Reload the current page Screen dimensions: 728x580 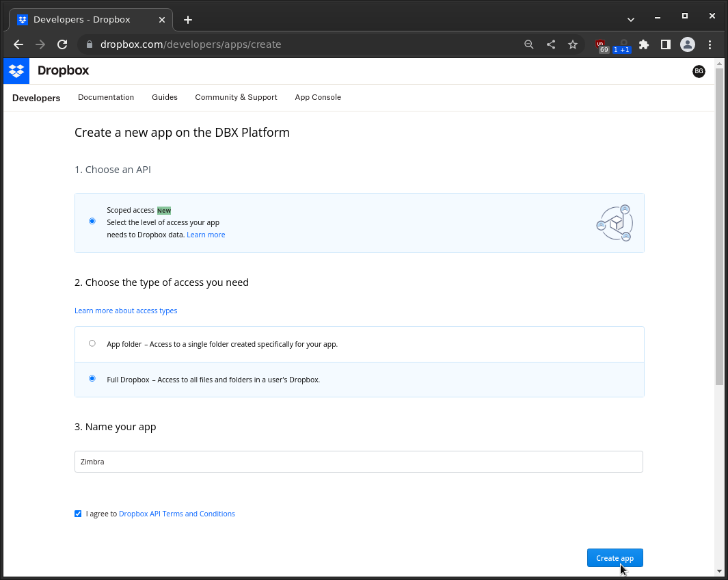pyautogui.click(x=62, y=44)
